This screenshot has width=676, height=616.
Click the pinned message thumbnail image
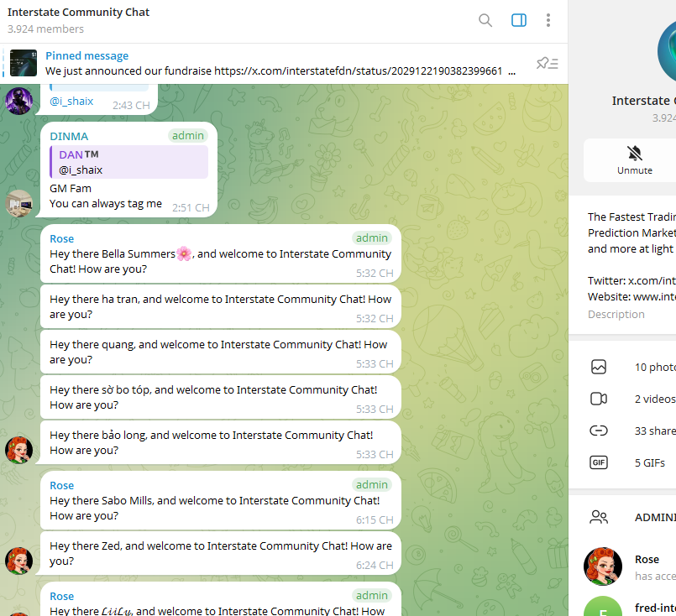24,63
